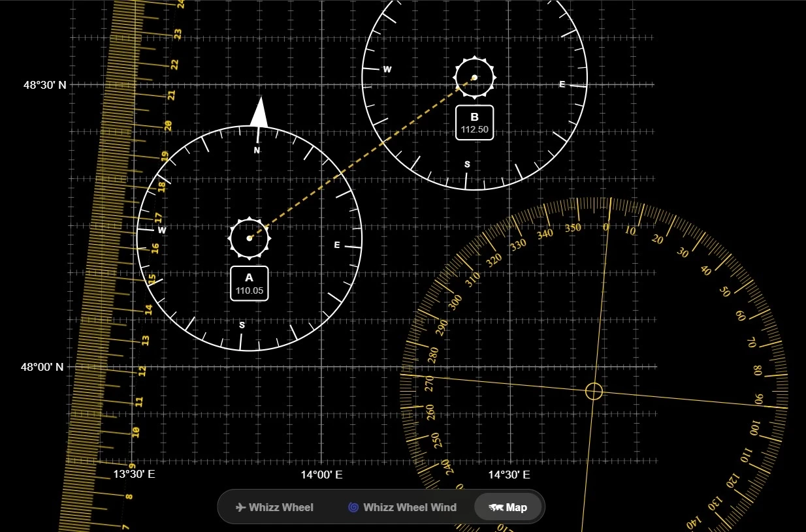
Task: Click the E label on compass B
Action: tap(562, 84)
